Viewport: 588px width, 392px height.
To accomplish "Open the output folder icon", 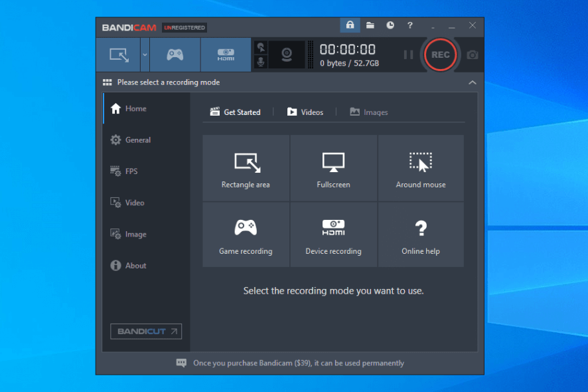I will pos(370,25).
